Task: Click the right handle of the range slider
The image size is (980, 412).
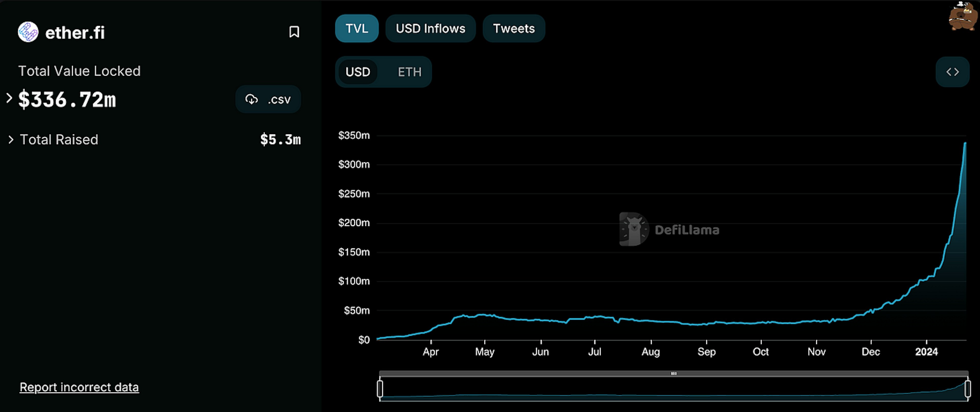Action: [967, 389]
